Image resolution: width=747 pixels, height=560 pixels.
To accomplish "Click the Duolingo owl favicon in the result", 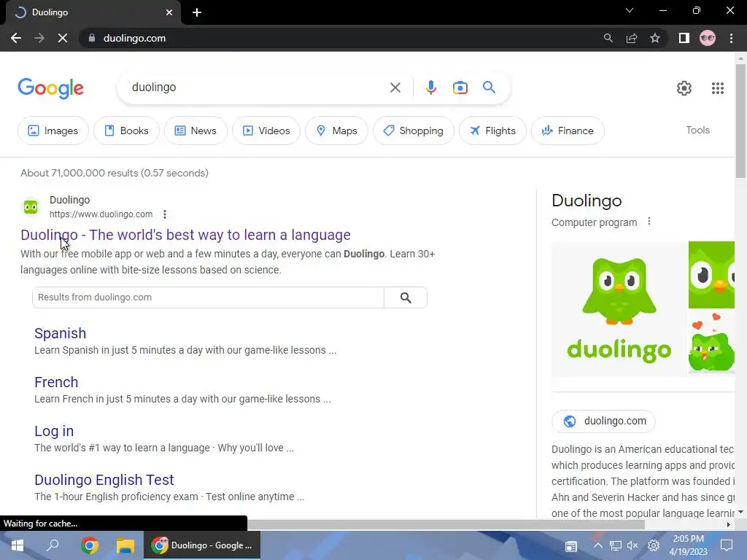I will pos(31,206).
